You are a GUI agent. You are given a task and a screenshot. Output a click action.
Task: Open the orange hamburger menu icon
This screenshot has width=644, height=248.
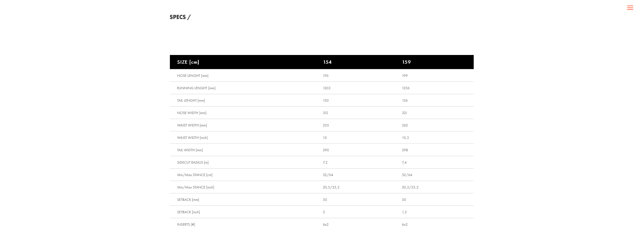click(630, 8)
